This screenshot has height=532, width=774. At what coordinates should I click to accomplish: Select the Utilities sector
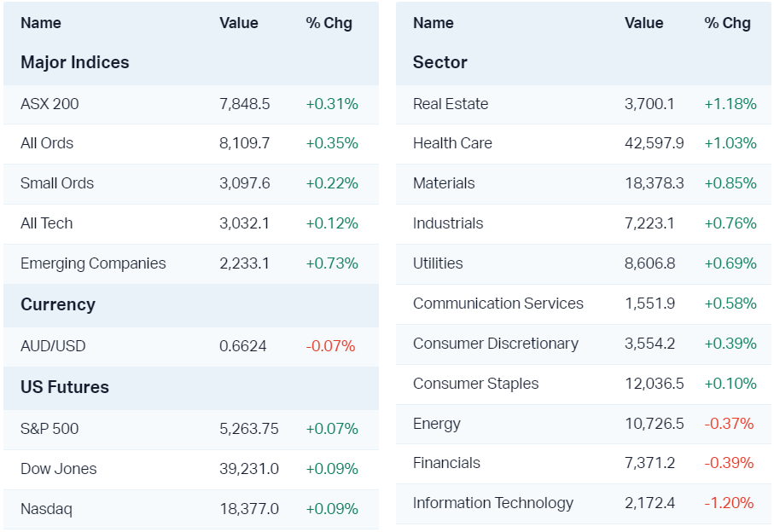[x=438, y=263]
